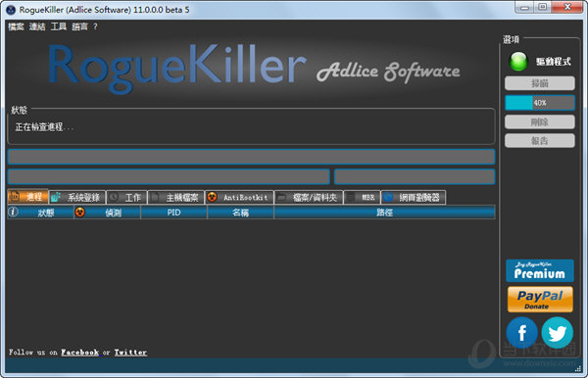Switch to the AntiRootkit tab
This screenshot has width=588, height=378.
point(239,198)
